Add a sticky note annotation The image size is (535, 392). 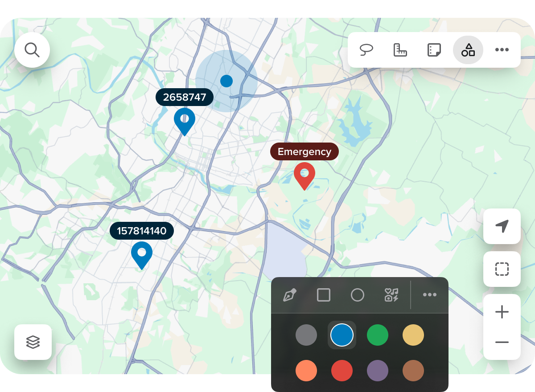pos(434,50)
